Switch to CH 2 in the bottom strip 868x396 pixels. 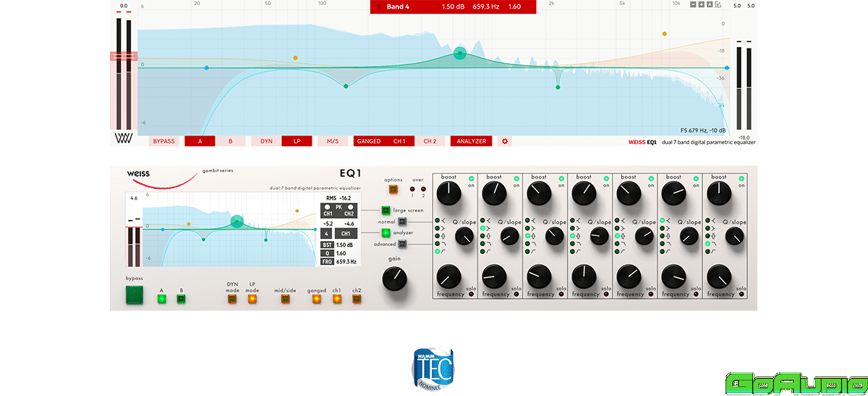coord(430,141)
